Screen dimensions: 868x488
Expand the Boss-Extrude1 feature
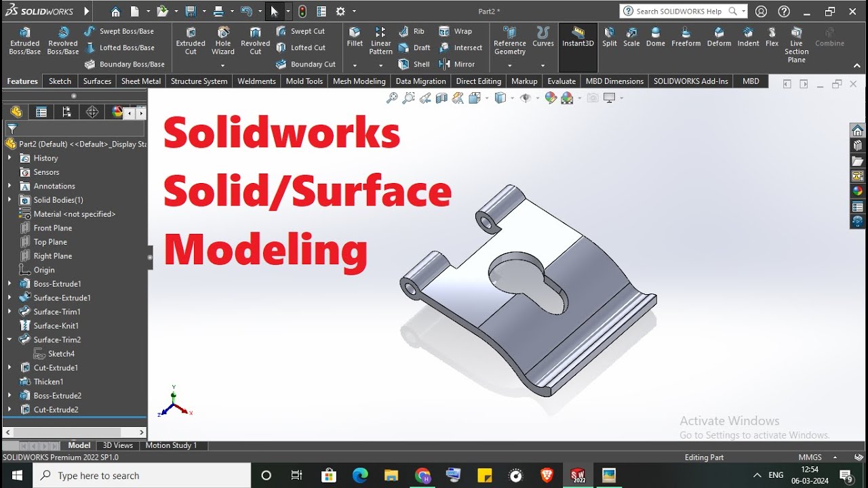[x=9, y=284]
